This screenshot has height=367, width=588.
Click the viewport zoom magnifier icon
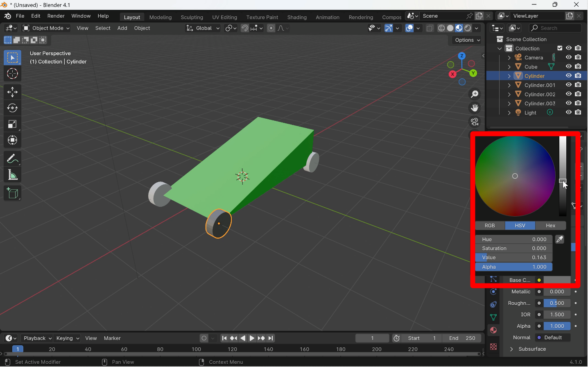click(x=475, y=94)
